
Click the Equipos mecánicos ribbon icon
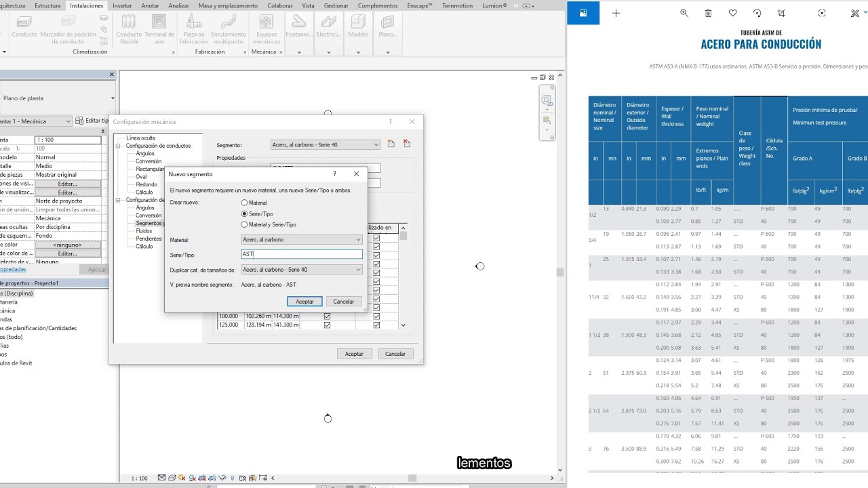[x=267, y=22]
